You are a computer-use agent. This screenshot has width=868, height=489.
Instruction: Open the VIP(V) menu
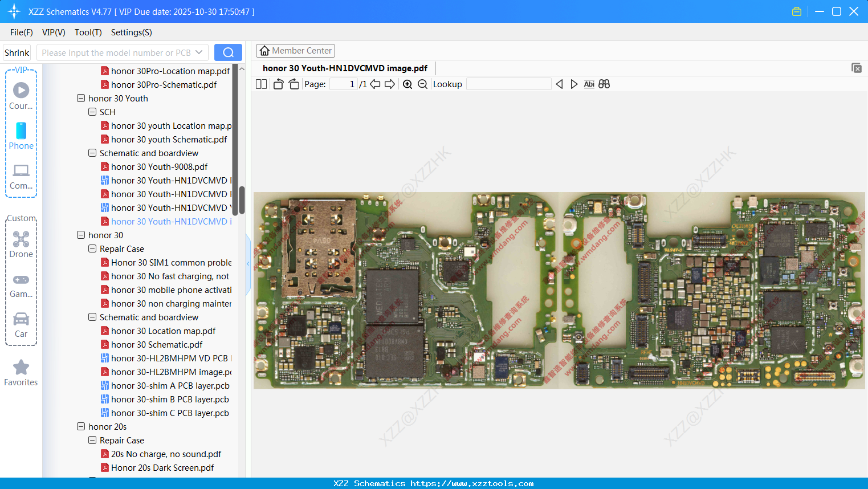54,32
